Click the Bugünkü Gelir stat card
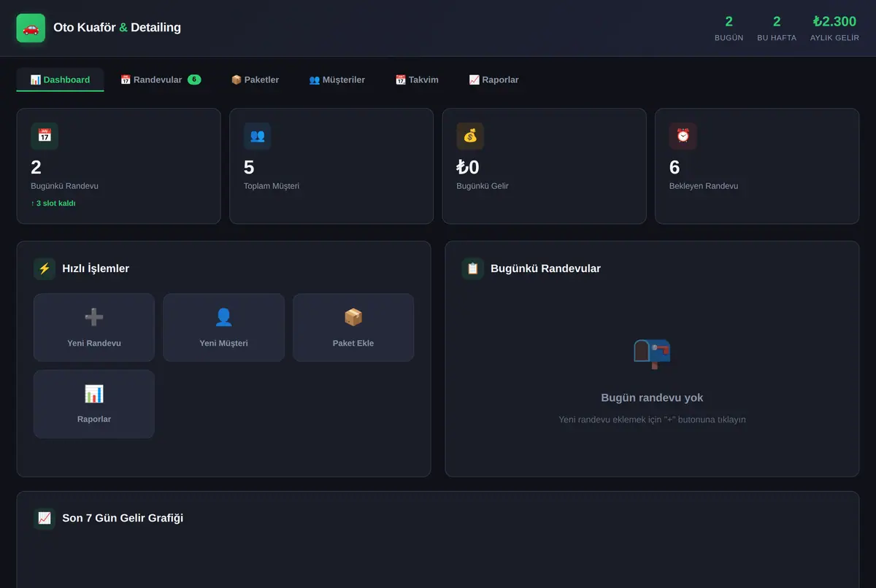Screen dimensions: 876x588 point(545,166)
